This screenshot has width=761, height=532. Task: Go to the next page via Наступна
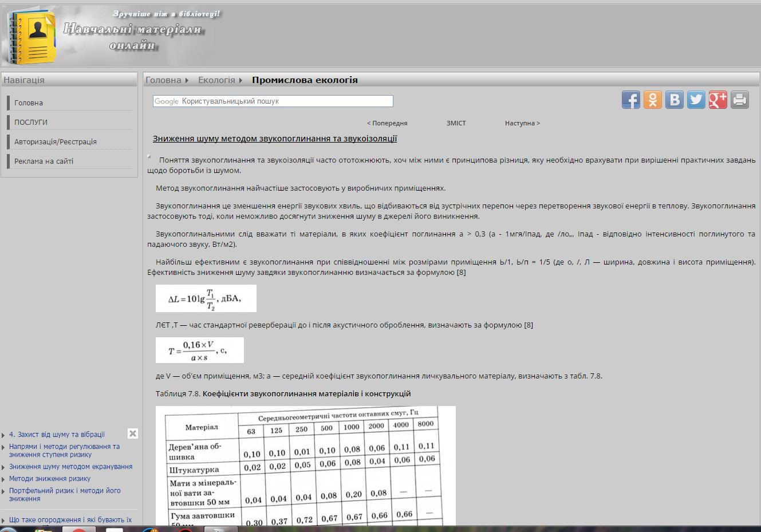(522, 123)
